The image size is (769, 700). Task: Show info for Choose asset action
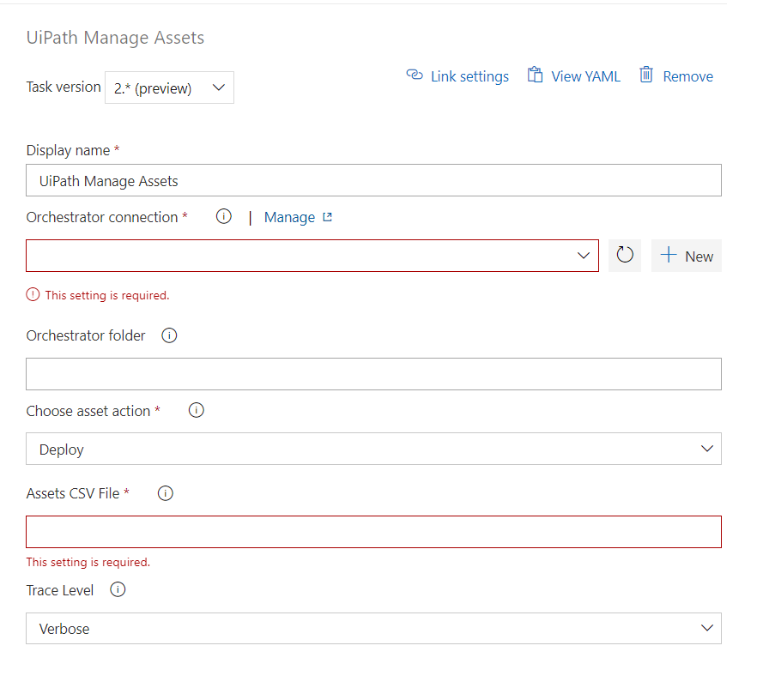click(197, 410)
